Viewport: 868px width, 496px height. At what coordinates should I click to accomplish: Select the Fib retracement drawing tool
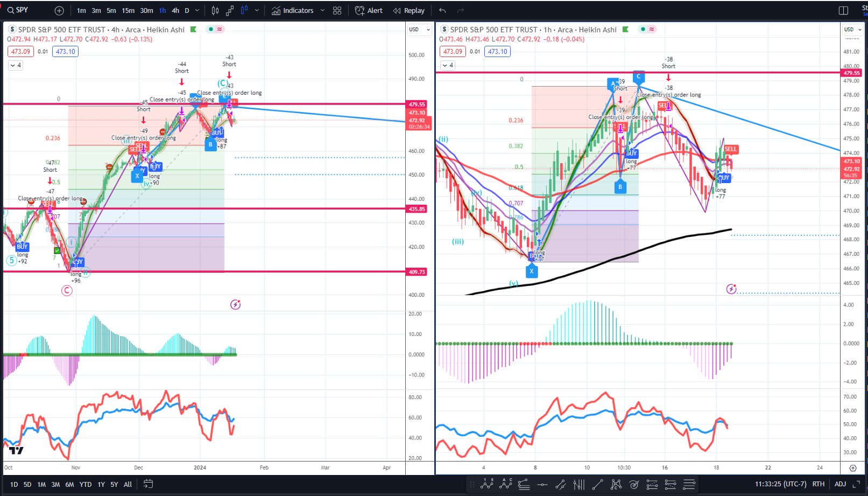tap(524, 485)
